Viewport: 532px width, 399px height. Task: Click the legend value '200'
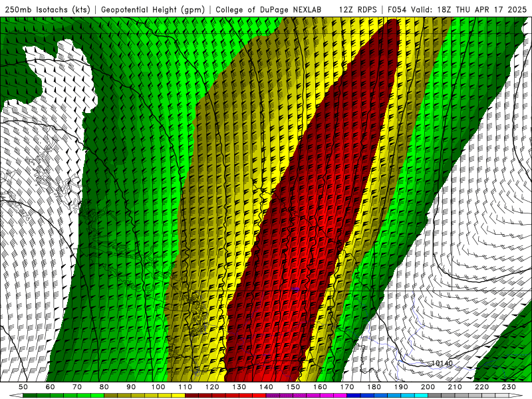pos(428,387)
